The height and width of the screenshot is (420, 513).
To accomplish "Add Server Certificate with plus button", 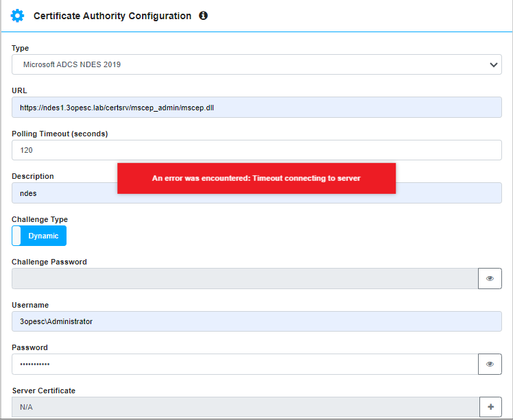I will click(490, 407).
